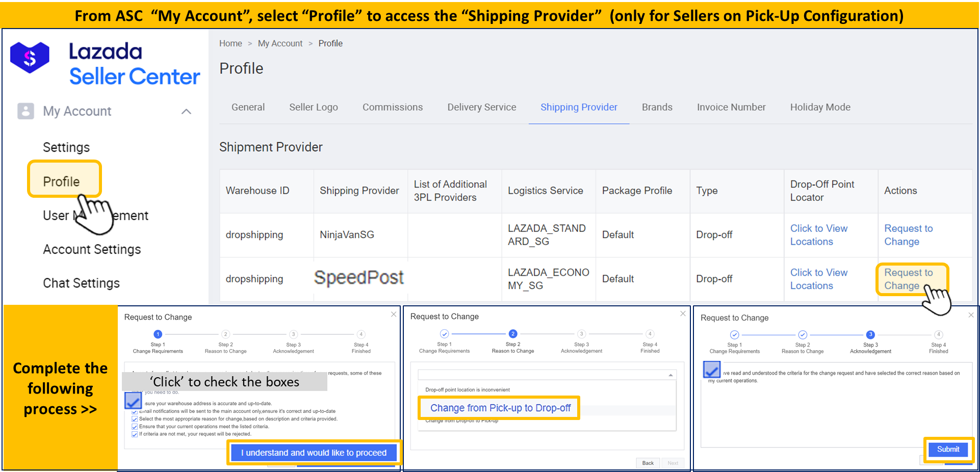This screenshot has width=980, height=472.
Task: Toggle the acknowledgement checkbox in the Submit dialog
Action: pyautogui.click(x=711, y=370)
